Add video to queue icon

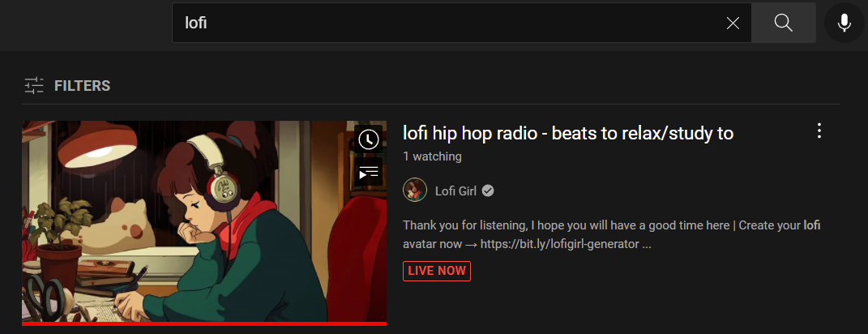tap(368, 172)
